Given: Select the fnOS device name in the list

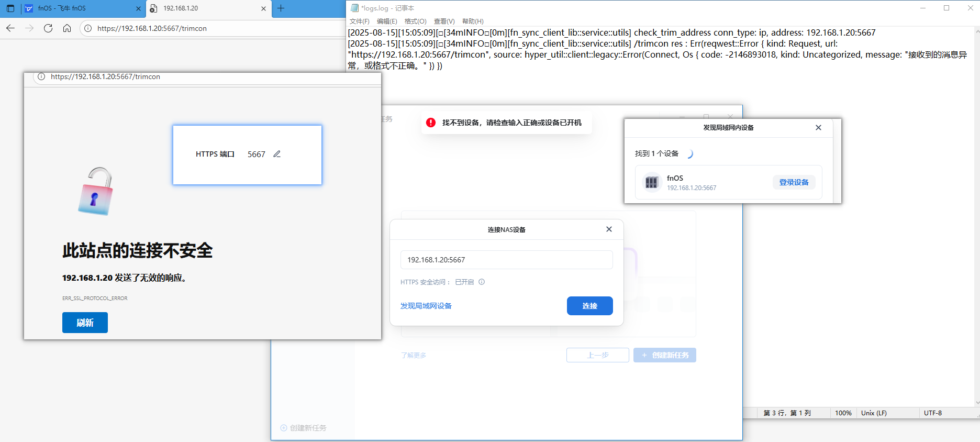Looking at the screenshot, I should coord(675,178).
